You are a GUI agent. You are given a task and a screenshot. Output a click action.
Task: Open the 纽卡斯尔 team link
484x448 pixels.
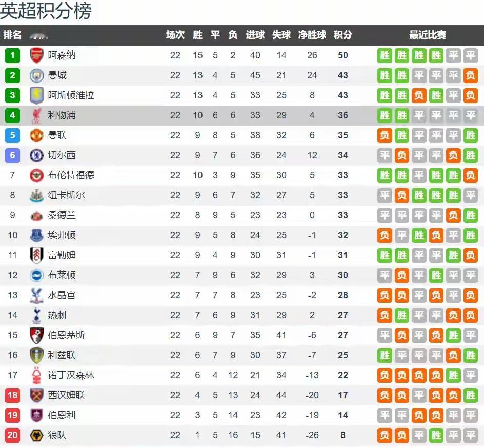coord(66,195)
